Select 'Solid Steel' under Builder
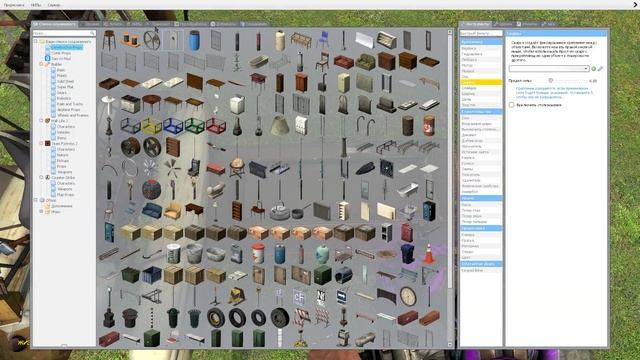Image resolution: width=640 pixels, height=360 pixels. [x=65, y=81]
